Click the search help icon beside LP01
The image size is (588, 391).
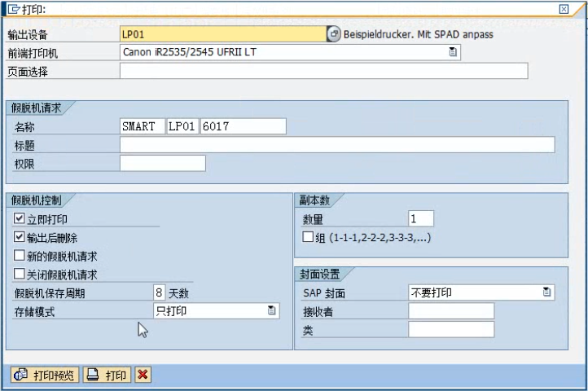coord(334,34)
